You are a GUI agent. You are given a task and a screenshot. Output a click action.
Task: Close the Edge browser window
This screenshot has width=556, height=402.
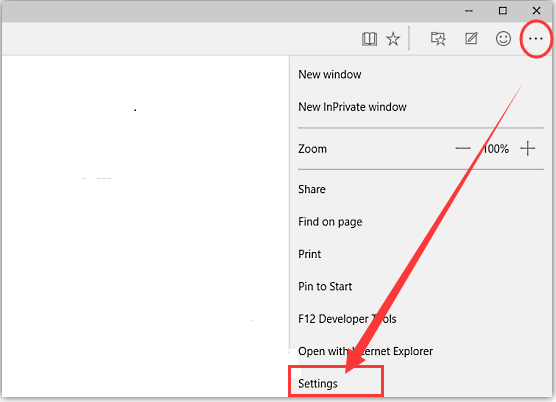click(536, 11)
